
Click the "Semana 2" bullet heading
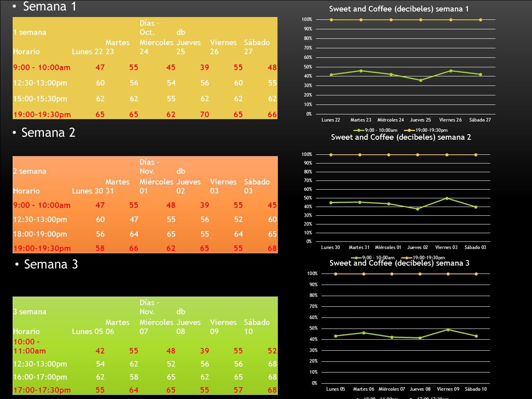coord(48,133)
